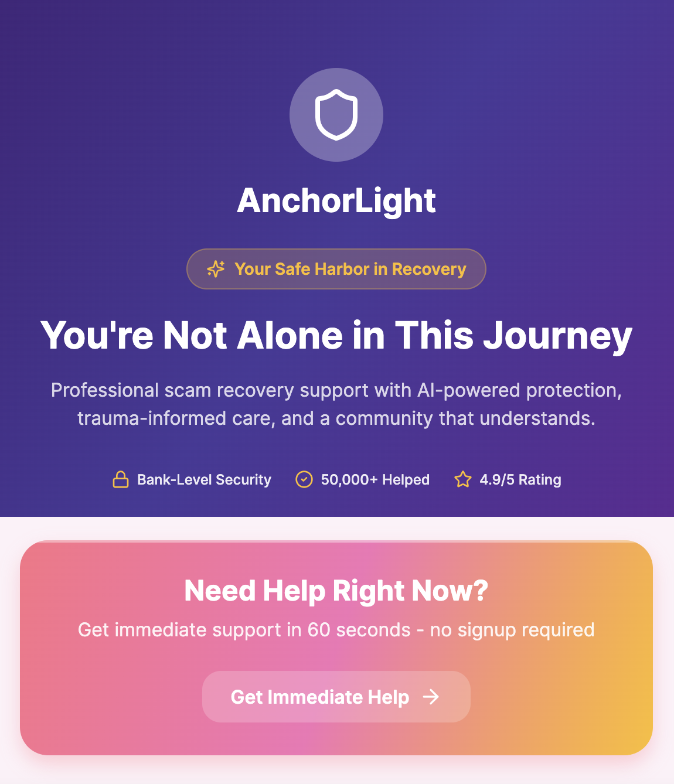Click the You're Not Alone in This Journey heading
The width and height of the screenshot is (674, 784).
tap(336, 335)
